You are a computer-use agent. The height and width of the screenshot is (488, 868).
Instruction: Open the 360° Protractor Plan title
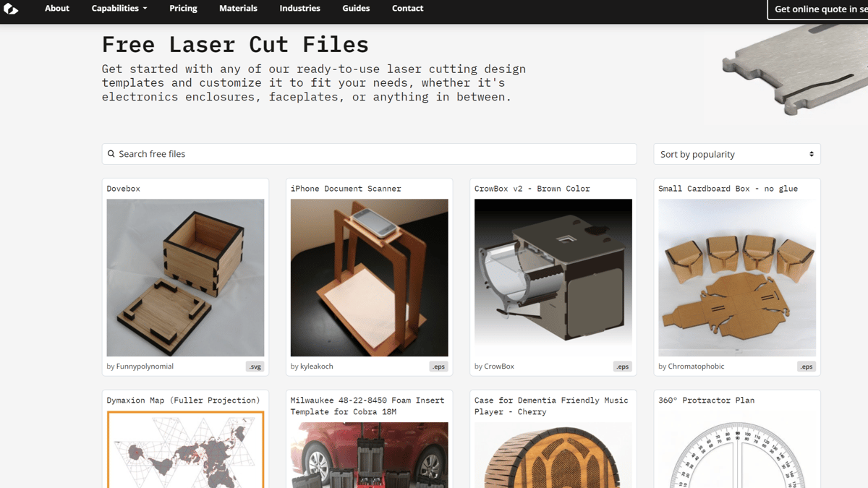[707, 401]
